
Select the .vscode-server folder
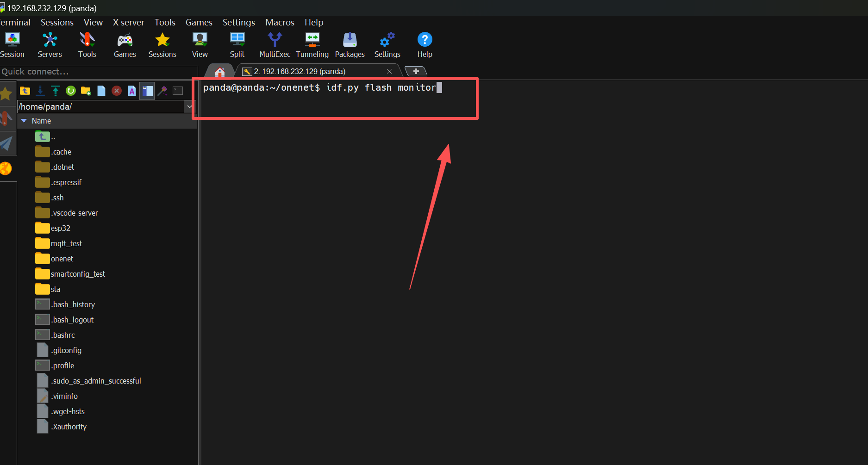click(x=67, y=213)
